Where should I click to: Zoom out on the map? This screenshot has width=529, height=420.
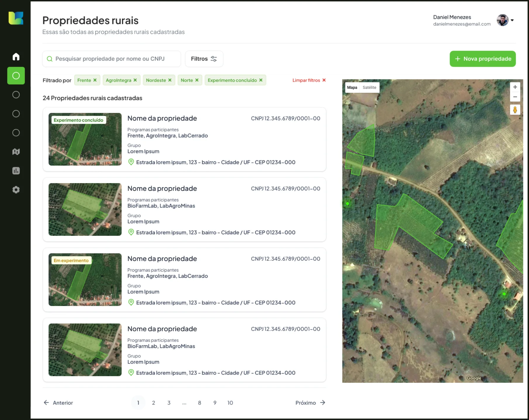pos(515,97)
